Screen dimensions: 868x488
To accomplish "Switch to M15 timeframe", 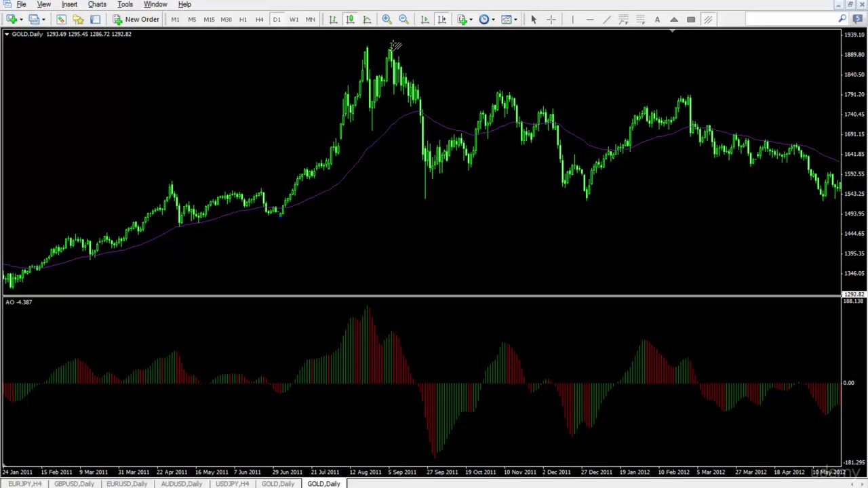I will coord(209,20).
